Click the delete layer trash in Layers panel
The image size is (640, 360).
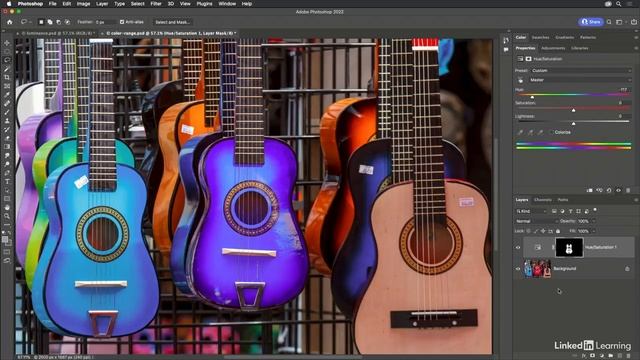[x=629, y=356]
